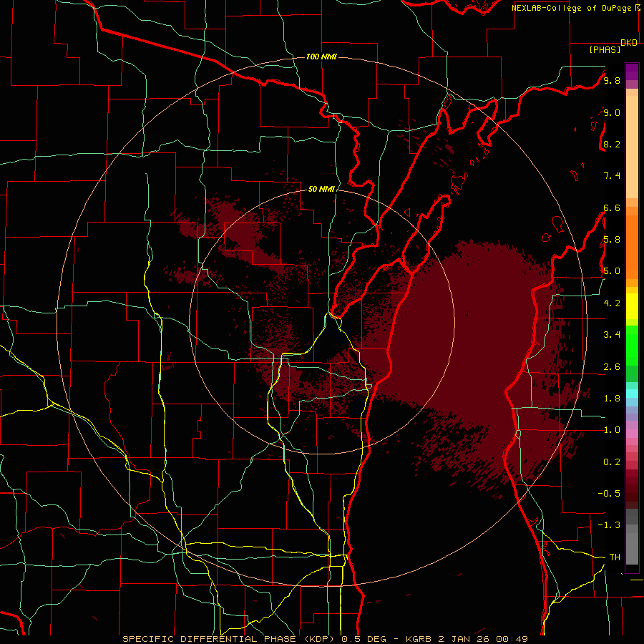This screenshot has height=644, width=644.
Task: Click the "[PHAS]" legend title
Action: [x=605, y=49]
